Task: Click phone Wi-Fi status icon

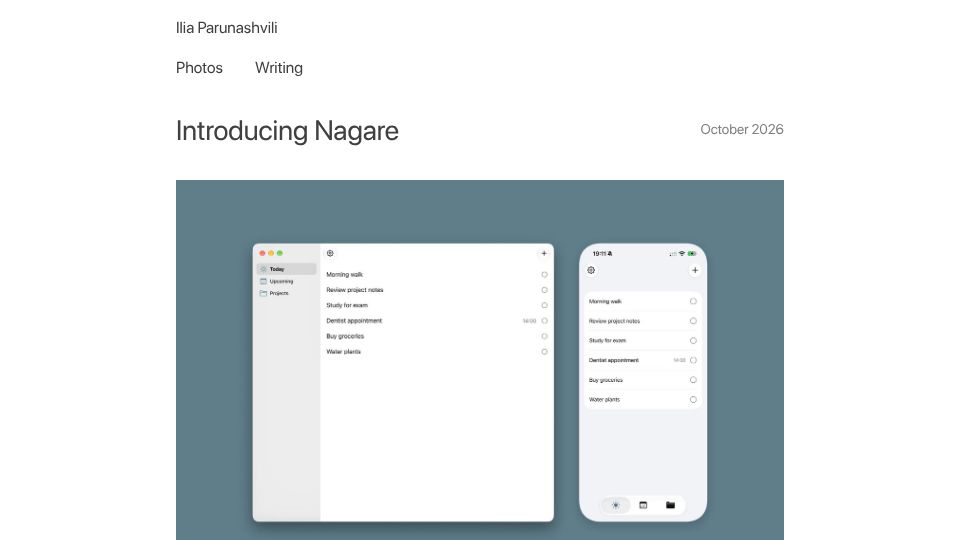Action: point(681,253)
